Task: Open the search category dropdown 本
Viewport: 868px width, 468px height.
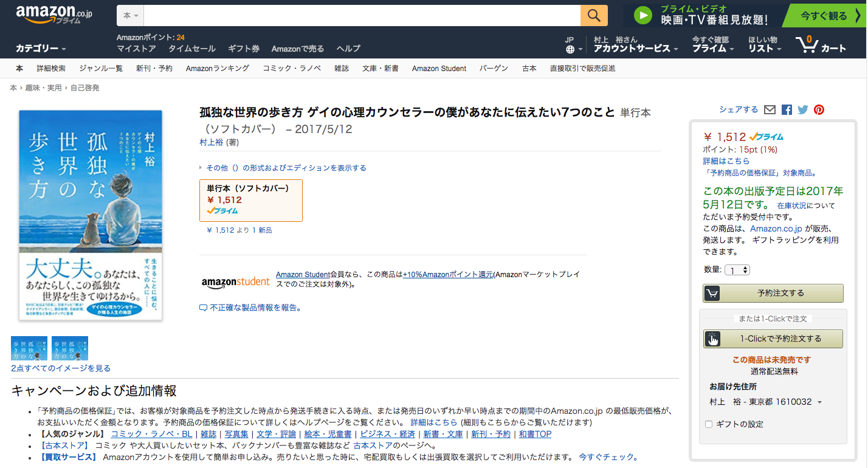Action: pyautogui.click(x=130, y=15)
